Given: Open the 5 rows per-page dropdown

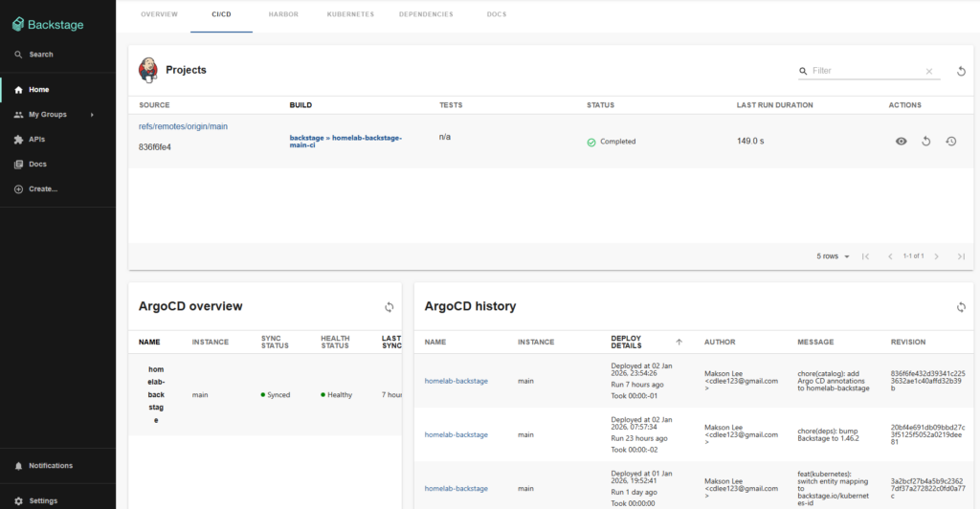Looking at the screenshot, I should [x=834, y=256].
